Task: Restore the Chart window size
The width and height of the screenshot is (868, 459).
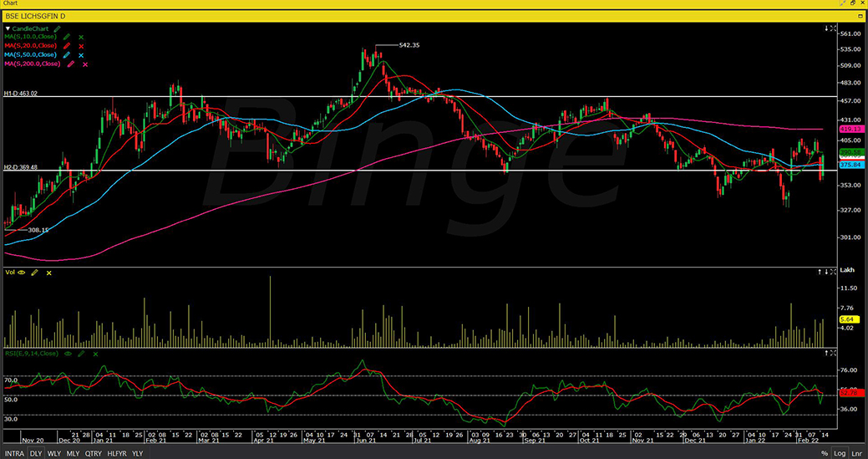Action: 852,3
